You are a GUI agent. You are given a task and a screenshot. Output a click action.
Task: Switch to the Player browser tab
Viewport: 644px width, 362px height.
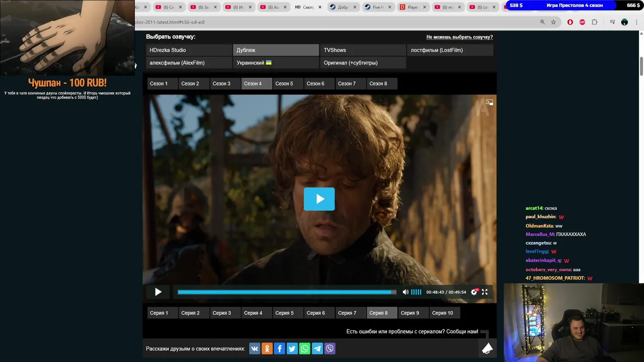click(x=413, y=7)
